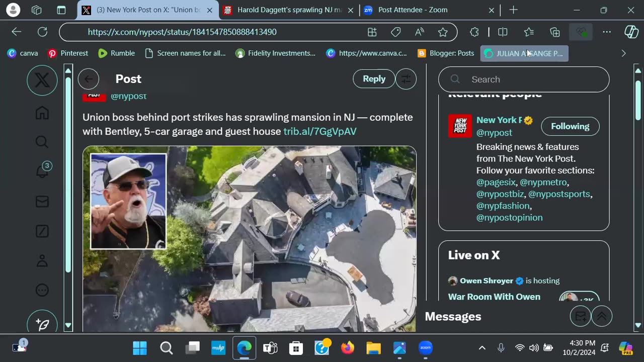Open the mansion aerial photo
Screen dimensions: 644x362
[x=250, y=239]
